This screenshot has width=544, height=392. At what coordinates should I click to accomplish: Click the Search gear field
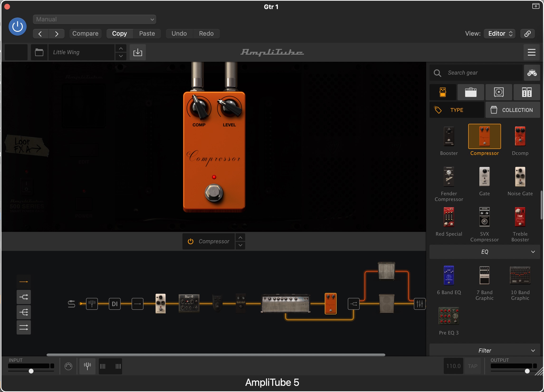[476, 73]
